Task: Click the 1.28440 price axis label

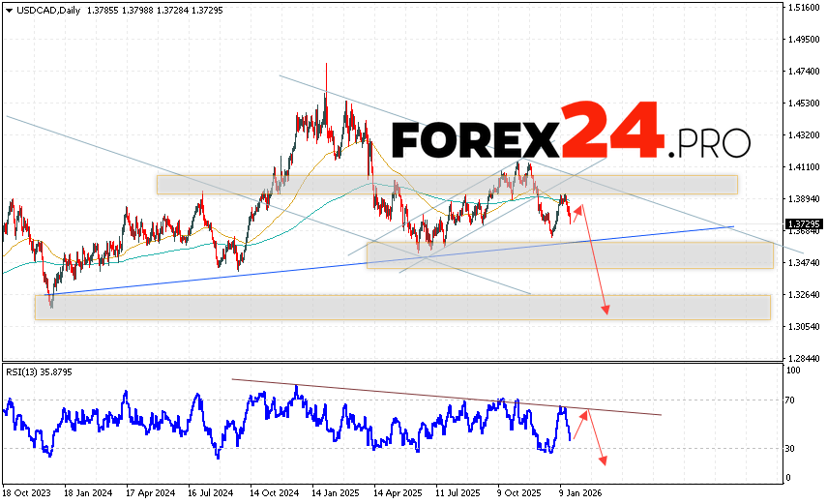Action: (804, 358)
